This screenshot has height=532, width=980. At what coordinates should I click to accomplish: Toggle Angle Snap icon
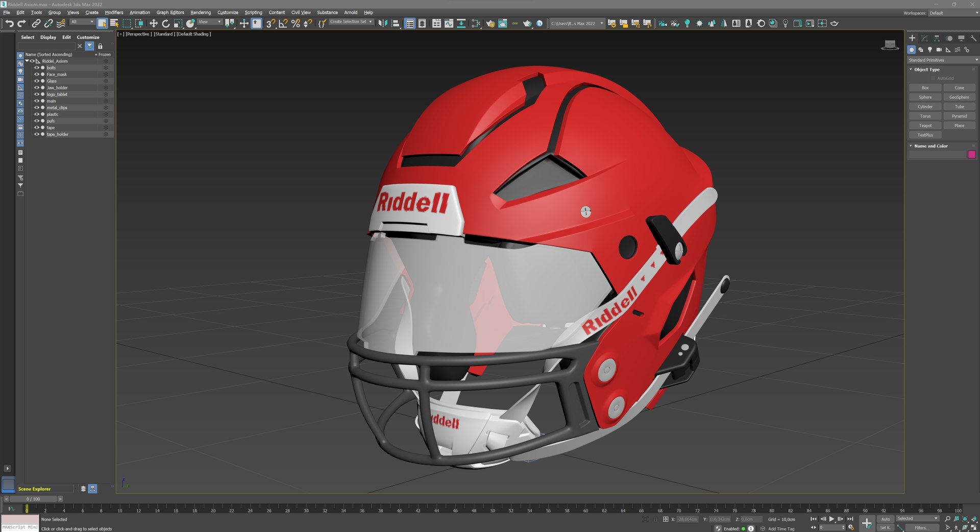(283, 23)
